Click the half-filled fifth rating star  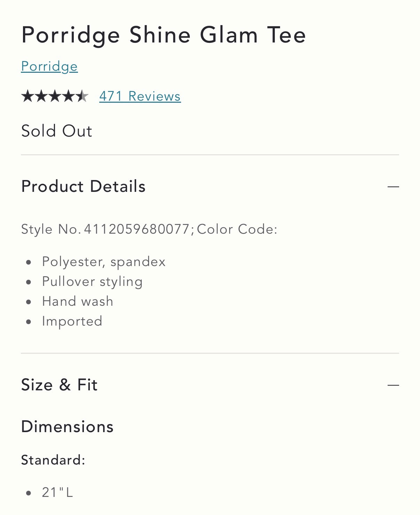(82, 96)
